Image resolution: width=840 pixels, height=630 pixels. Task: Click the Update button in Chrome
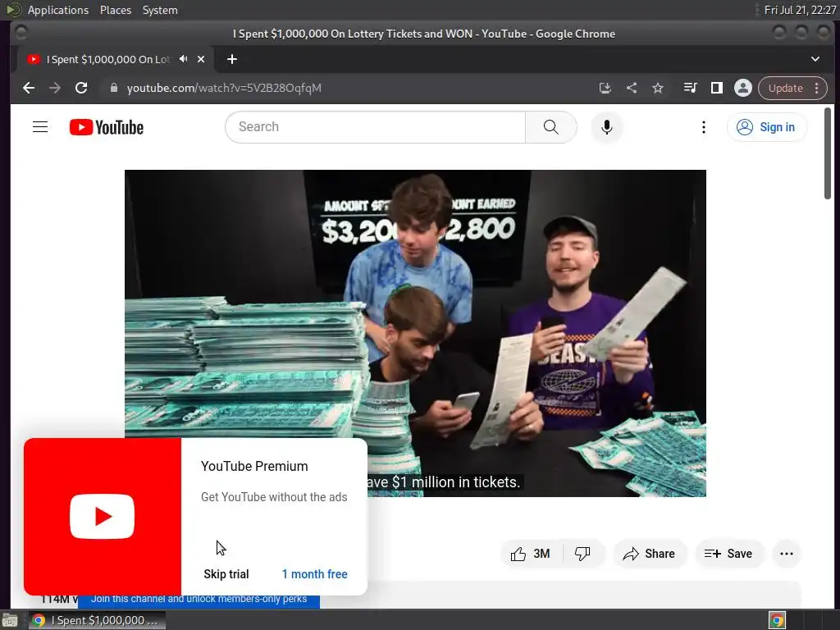(785, 88)
